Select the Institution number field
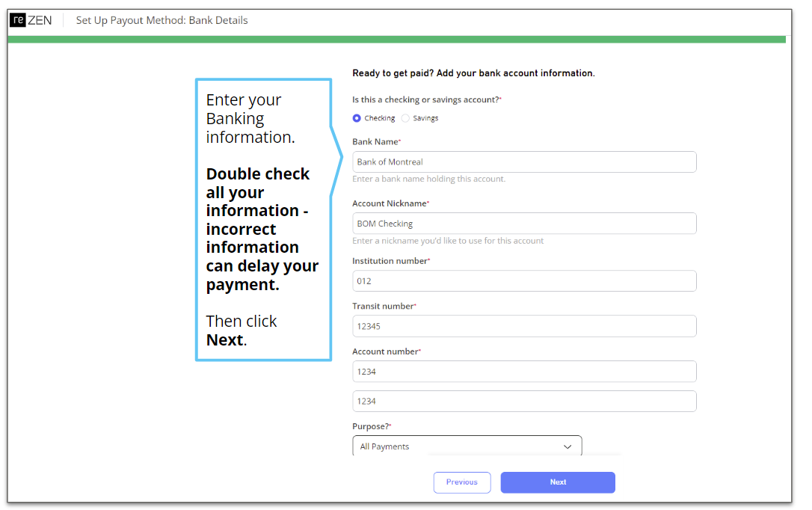 tap(523, 280)
